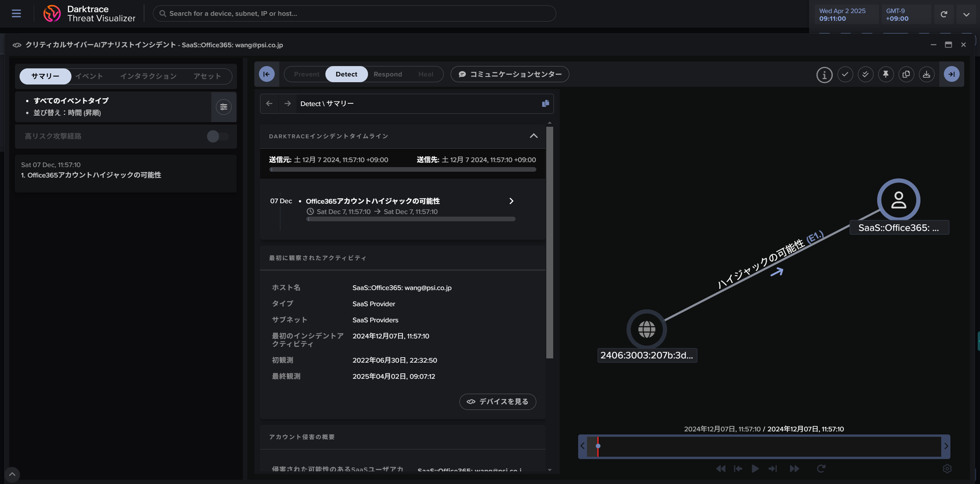Toggle the 高リスク攻撃経路 switch

coord(218,136)
